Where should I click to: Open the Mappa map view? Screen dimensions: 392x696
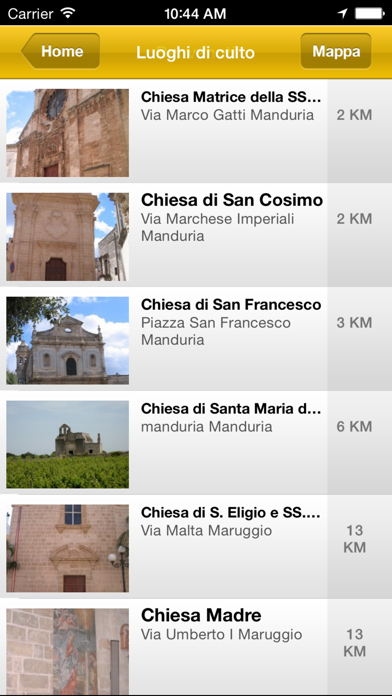click(336, 51)
